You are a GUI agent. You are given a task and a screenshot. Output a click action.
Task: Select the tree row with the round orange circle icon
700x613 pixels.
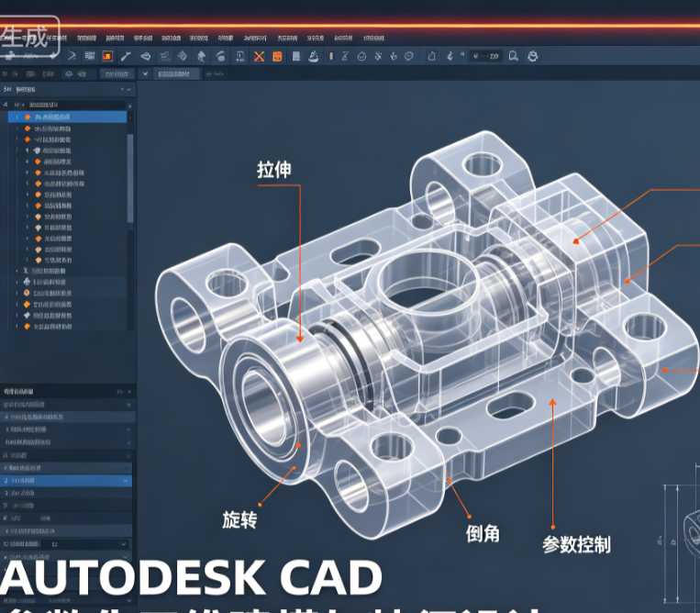72,294
